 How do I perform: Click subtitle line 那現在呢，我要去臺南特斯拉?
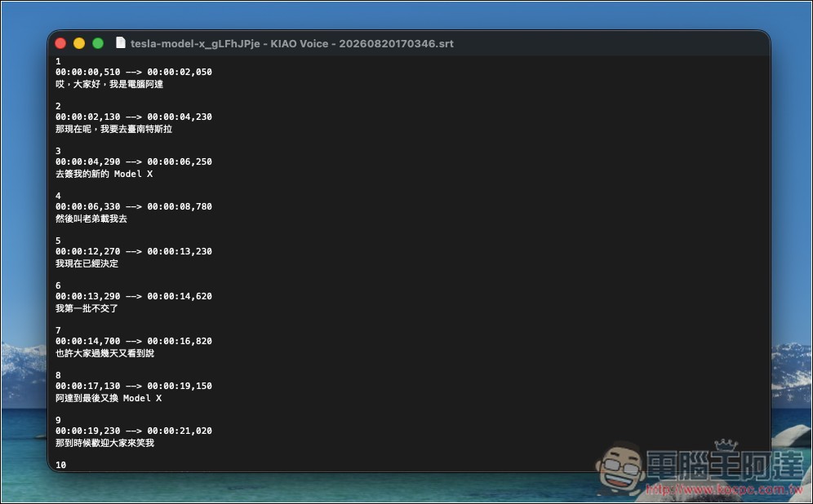pos(114,129)
